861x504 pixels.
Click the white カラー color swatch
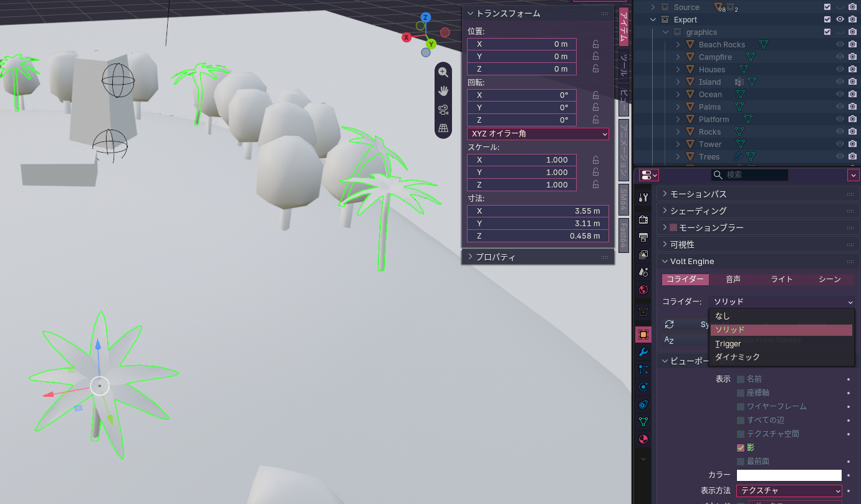pyautogui.click(x=789, y=475)
